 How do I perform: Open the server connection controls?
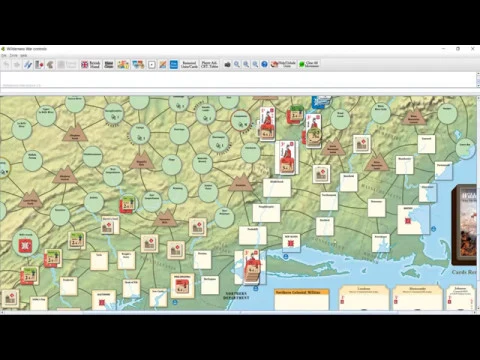(x=28, y=64)
